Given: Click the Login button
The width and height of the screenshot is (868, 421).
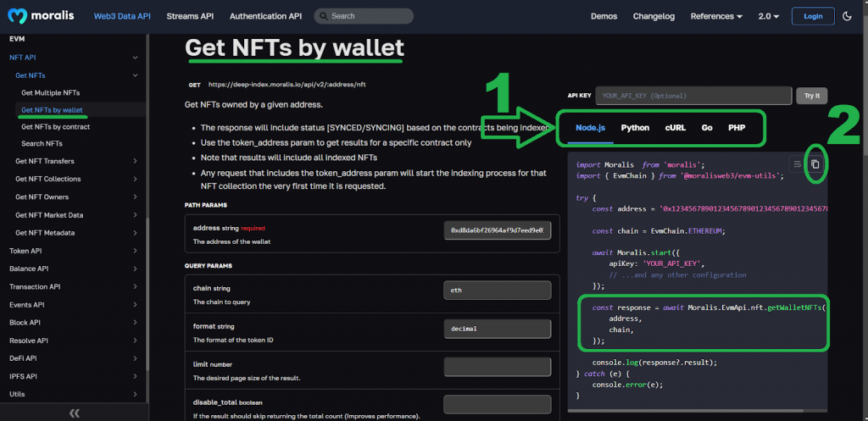Looking at the screenshot, I should click(813, 16).
